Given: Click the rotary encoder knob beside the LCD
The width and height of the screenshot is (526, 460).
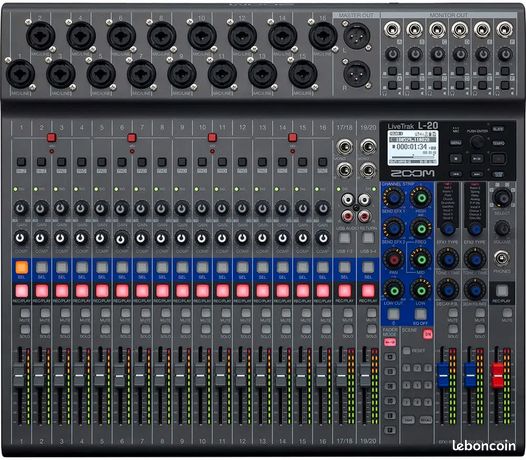Looking at the screenshot, I should 477,142.
